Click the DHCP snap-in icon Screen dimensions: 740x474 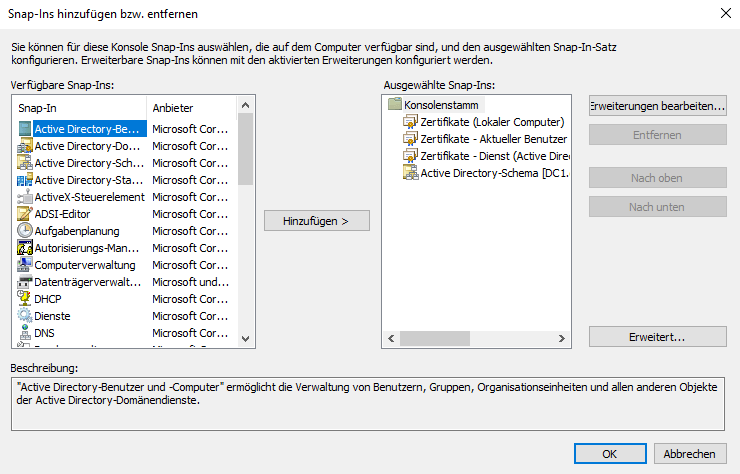pos(25,299)
